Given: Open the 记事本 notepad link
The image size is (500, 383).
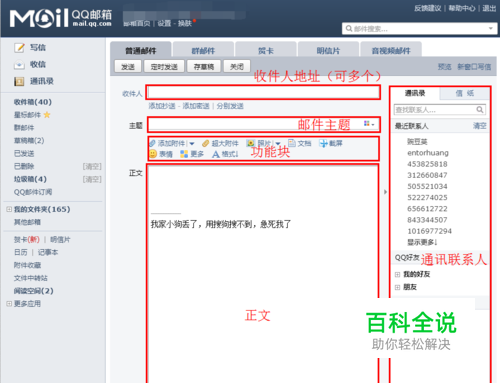Looking at the screenshot, I should pyautogui.click(x=48, y=252).
